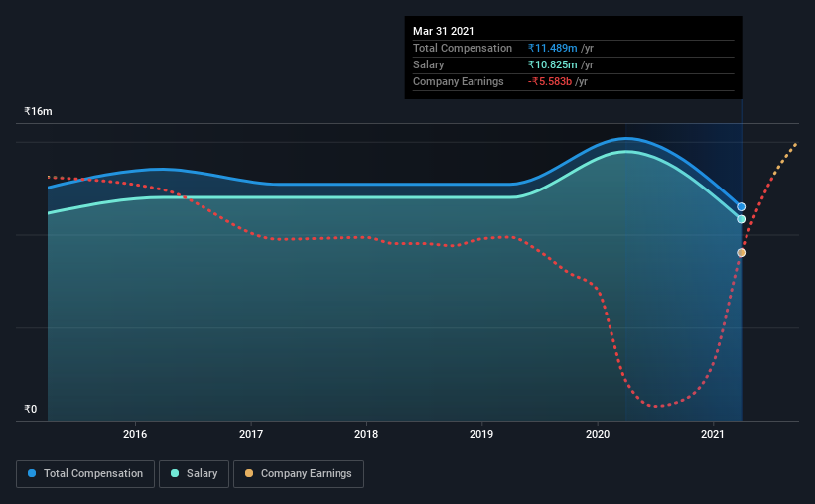Click the teal Salary data point marker

[742, 219]
